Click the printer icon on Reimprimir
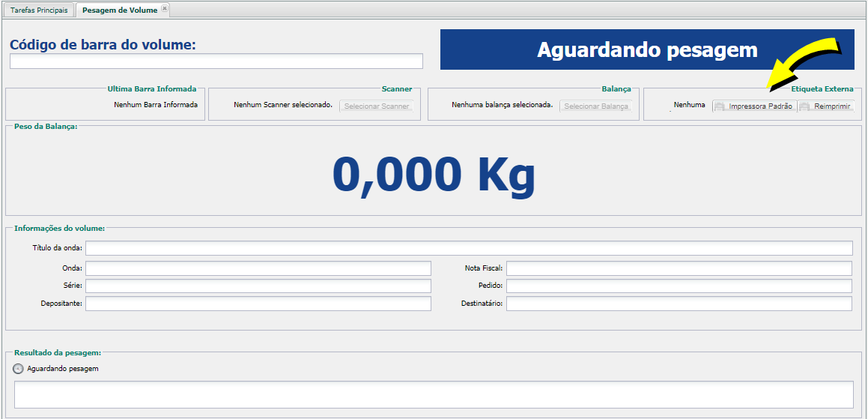 (x=805, y=106)
